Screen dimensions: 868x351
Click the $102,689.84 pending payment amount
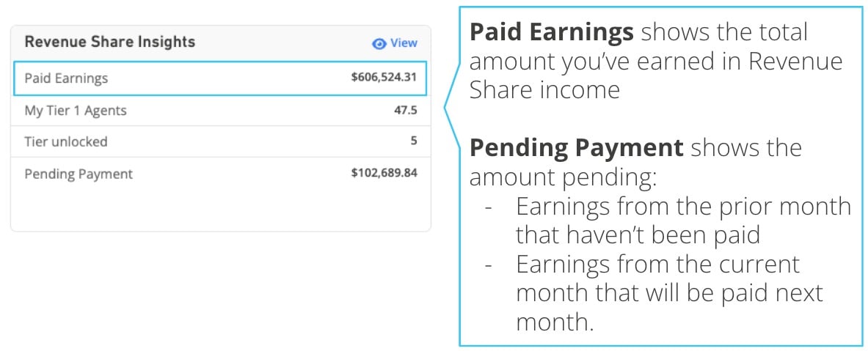384,174
